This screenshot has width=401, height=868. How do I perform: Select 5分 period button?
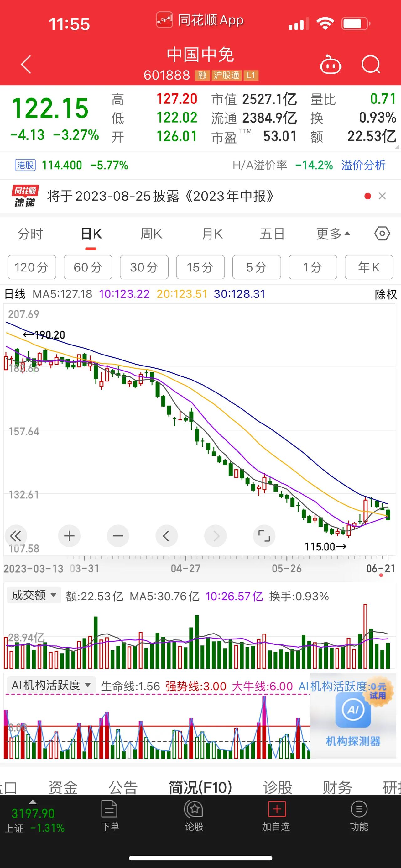pos(257,267)
